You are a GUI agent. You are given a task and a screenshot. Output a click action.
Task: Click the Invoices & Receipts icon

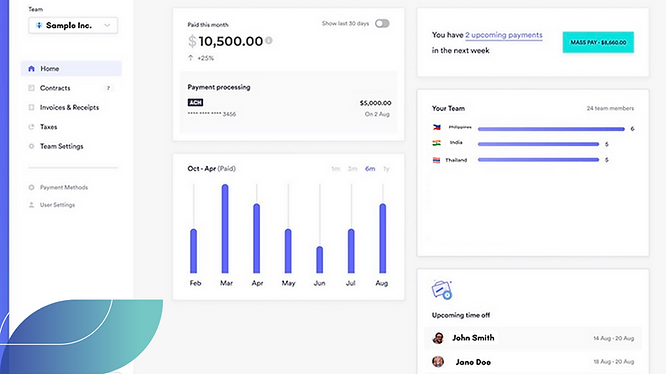click(31, 107)
